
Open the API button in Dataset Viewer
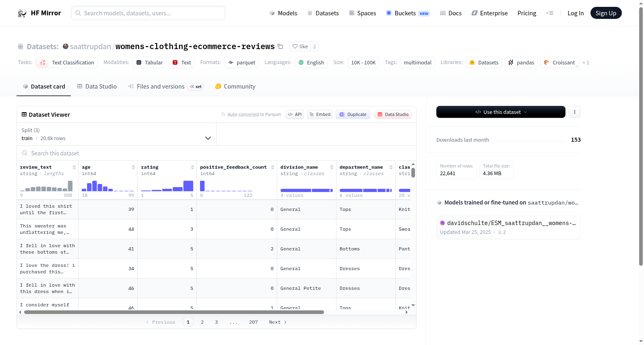click(295, 114)
